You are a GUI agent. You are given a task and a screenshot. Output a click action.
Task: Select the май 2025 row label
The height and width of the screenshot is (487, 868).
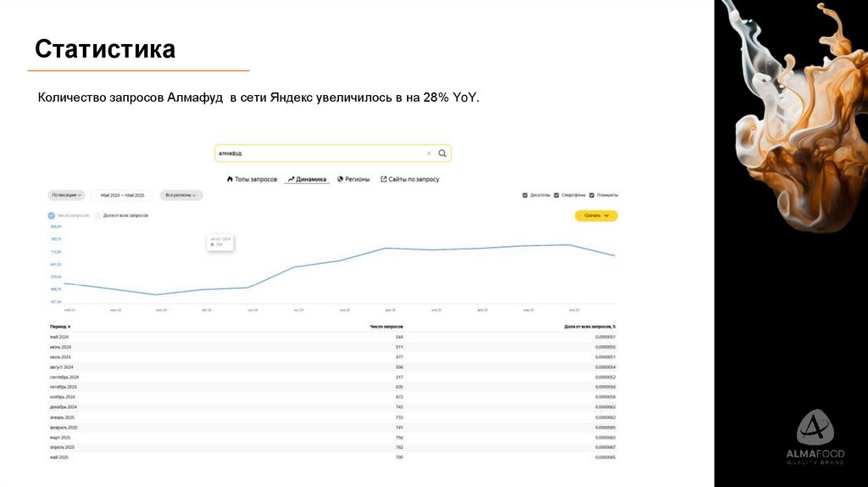click(x=59, y=457)
